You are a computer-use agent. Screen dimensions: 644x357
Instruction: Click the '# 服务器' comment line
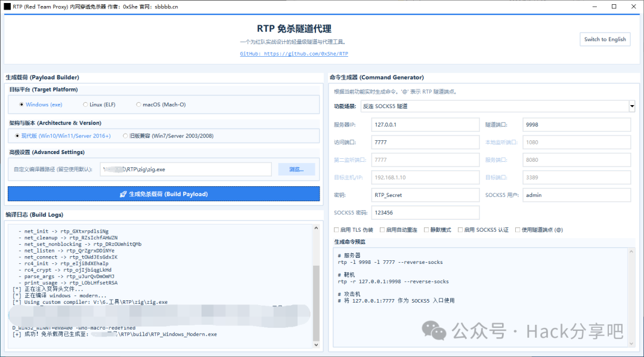(x=349, y=256)
